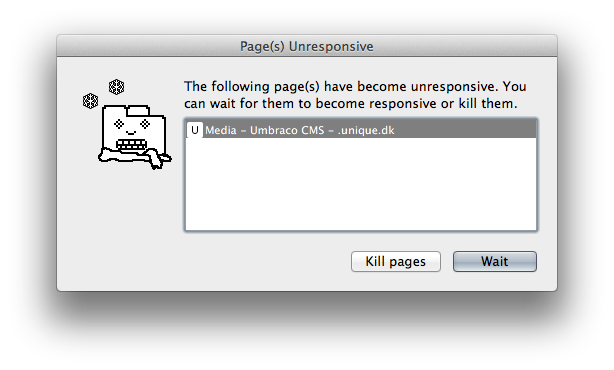Click the upper snowflake icon

[x=116, y=87]
